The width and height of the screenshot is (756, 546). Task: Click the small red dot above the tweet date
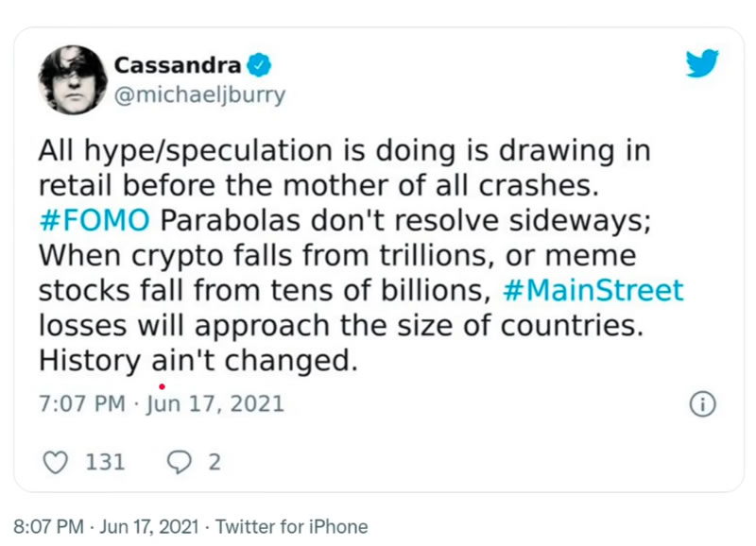tap(162, 385)
